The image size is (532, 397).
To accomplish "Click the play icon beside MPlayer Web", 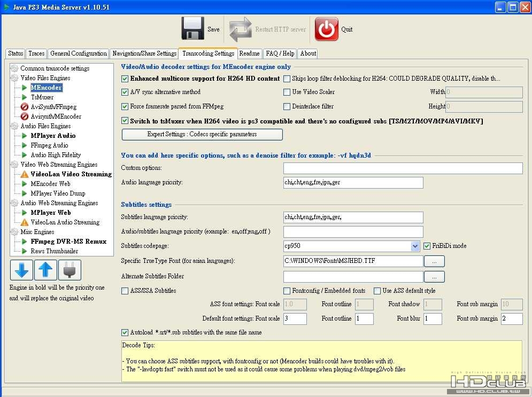I will 25,213.
